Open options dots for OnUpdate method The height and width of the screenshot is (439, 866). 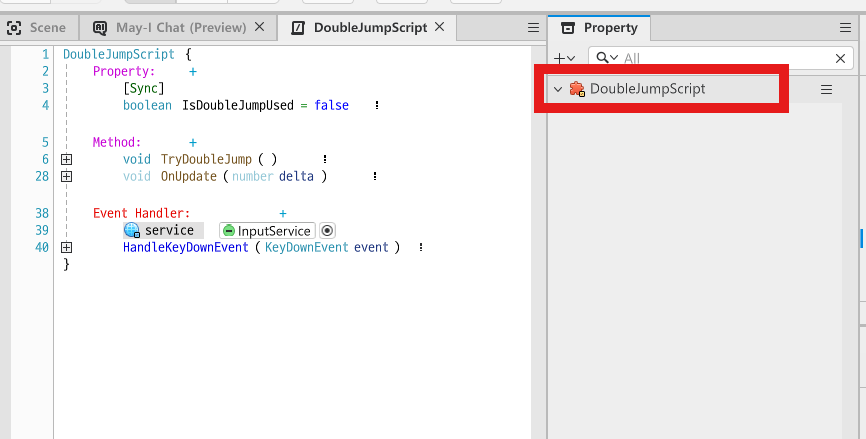click(x=375, y=176)
